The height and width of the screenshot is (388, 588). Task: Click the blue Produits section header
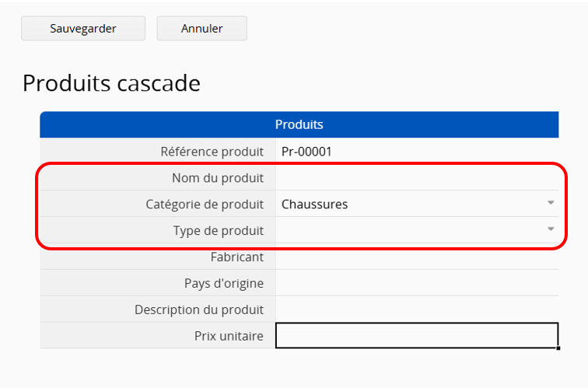coord(299,124)
